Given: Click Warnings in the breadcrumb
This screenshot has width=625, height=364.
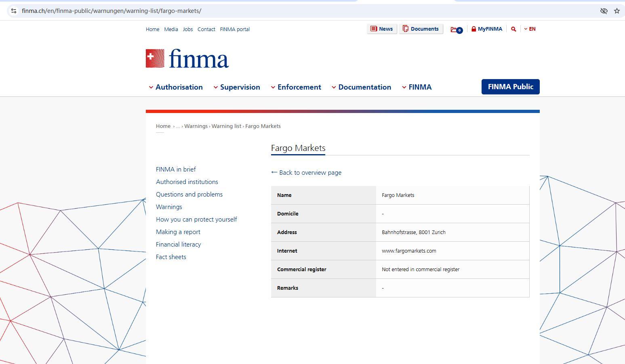Looking at the screenshot, I should tap(196, 126).
